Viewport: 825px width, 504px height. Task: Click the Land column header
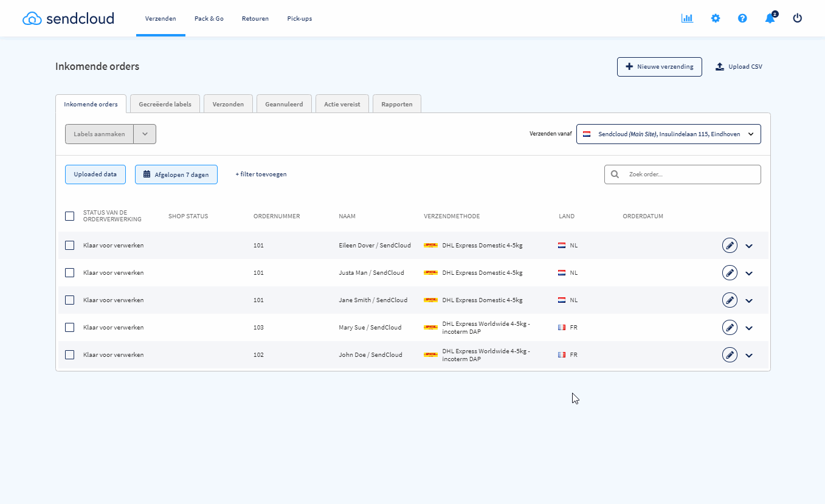click(567, 216)
